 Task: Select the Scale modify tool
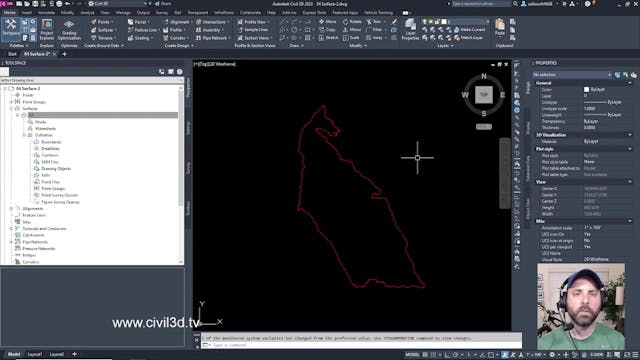(x=351, y=38)
